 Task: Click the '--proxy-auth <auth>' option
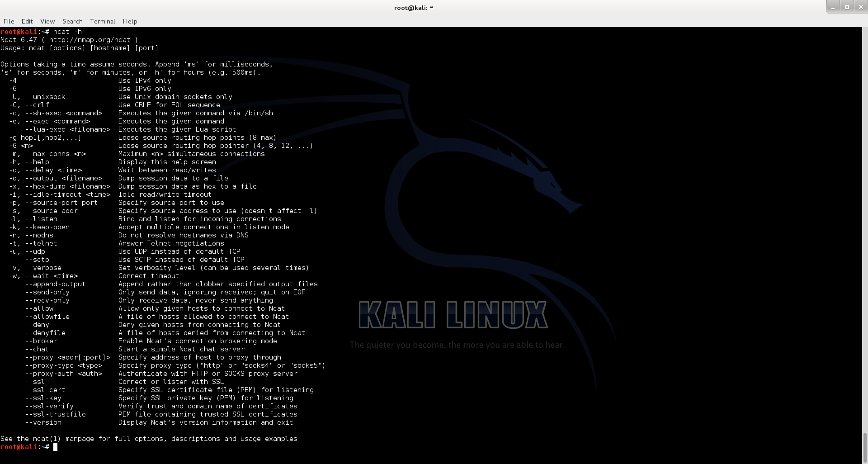[64, 374]
